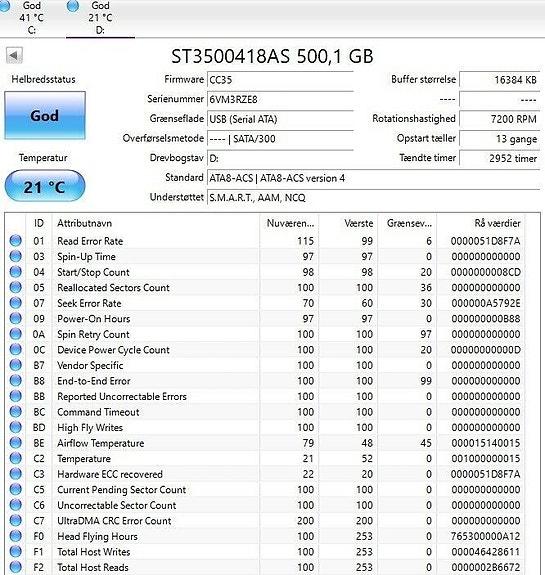Viewport: 545px width, 575px height.
Task: Click status icon for Total Host Writes
Action: click(x=15, y=551)
